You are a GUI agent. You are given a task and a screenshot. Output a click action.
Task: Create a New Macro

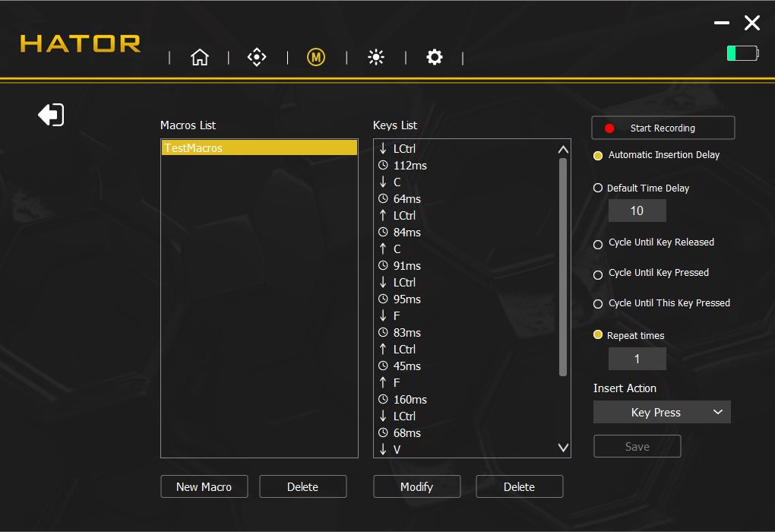(204, 486)
